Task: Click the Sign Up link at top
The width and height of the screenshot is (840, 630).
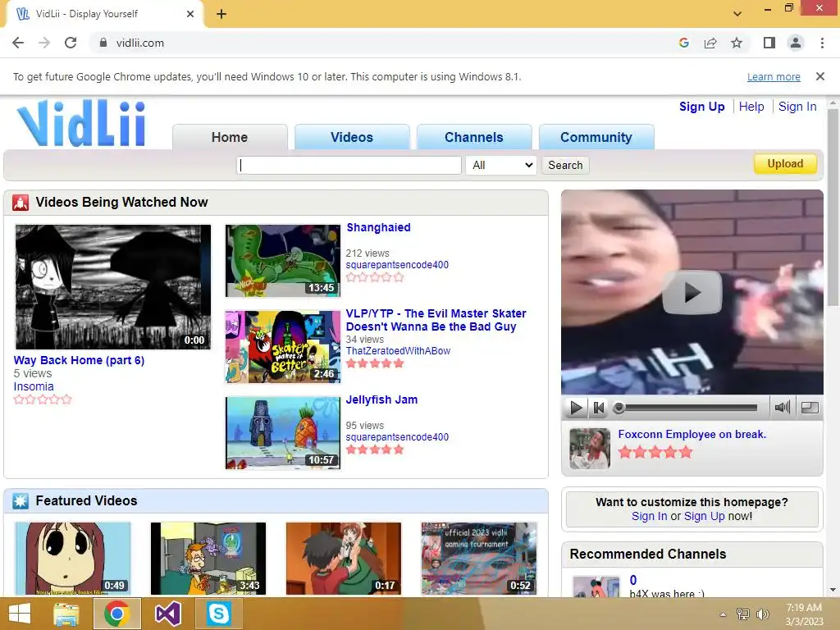Action: [702, 107]
